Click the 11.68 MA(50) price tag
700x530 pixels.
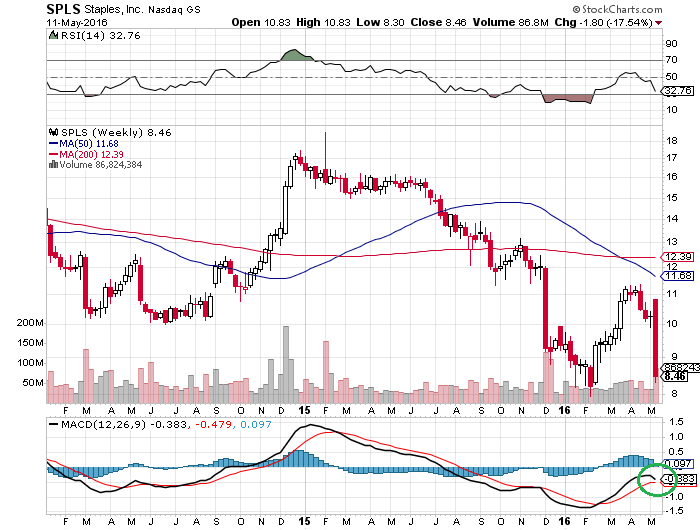point(677,276)
